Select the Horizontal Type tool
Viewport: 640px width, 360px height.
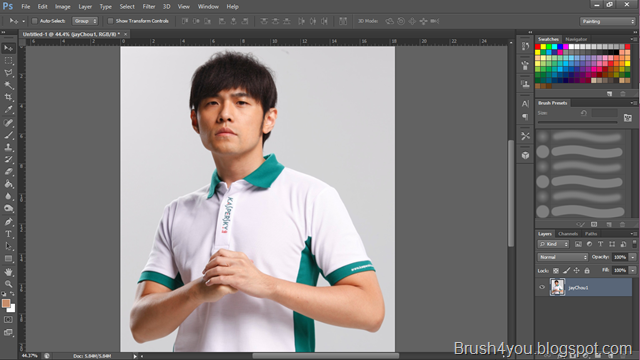click(x=8, y=234)
